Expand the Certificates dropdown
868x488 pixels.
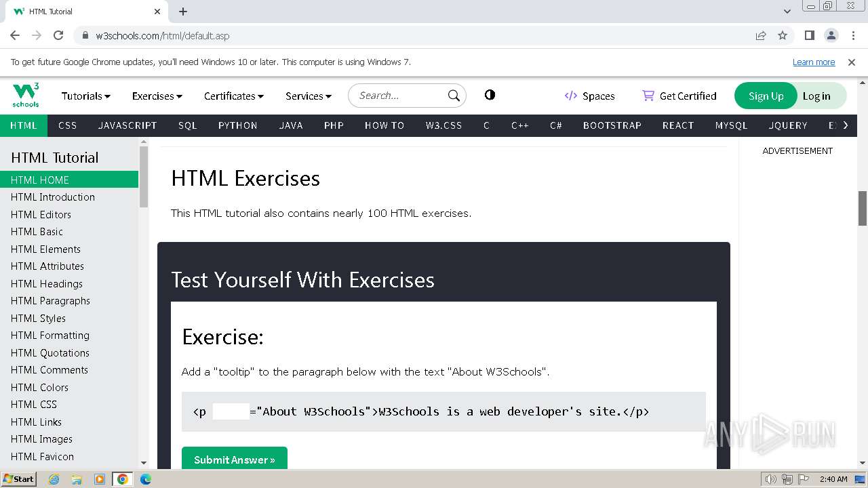(x=234, y=96)
